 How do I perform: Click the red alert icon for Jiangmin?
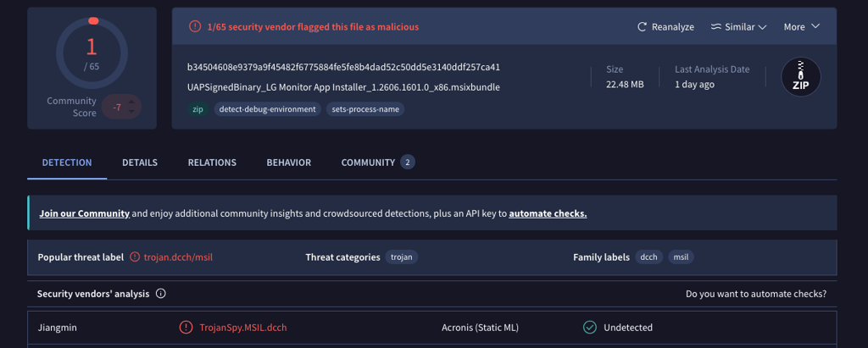point(186,328)
